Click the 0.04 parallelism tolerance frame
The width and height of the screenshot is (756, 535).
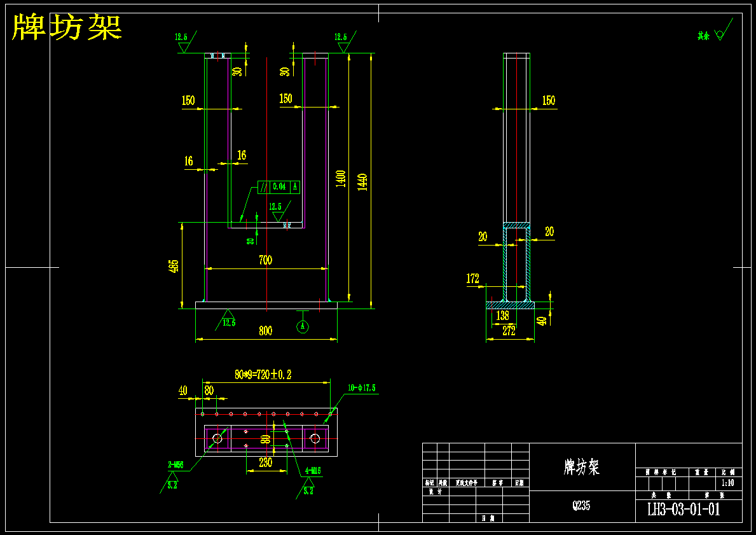point(278,186)
